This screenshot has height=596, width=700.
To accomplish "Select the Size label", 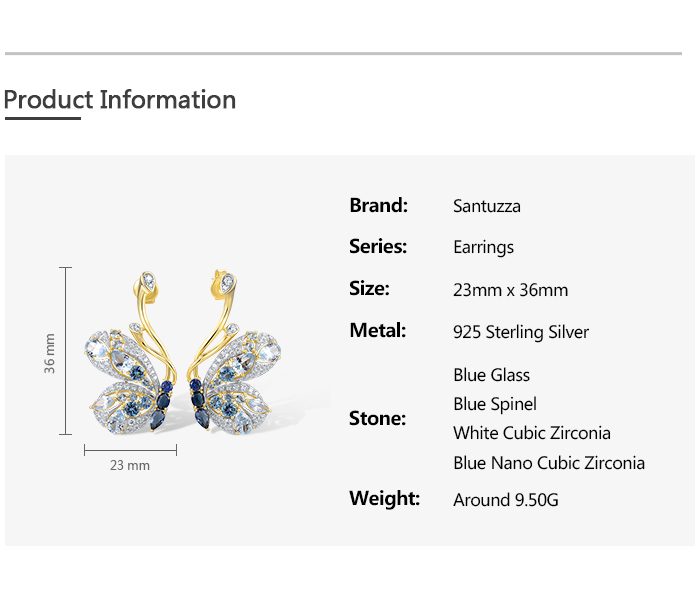I will (x=369, y=289).
